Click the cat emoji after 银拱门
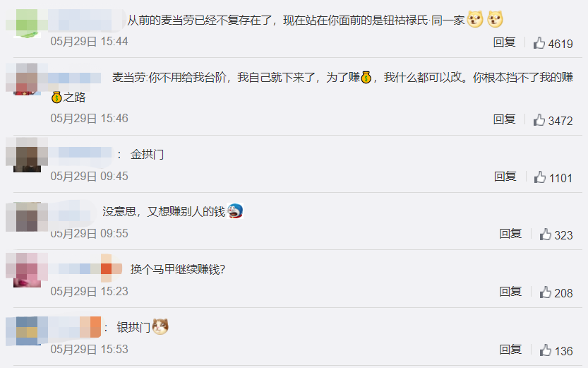 pos(160,326)
